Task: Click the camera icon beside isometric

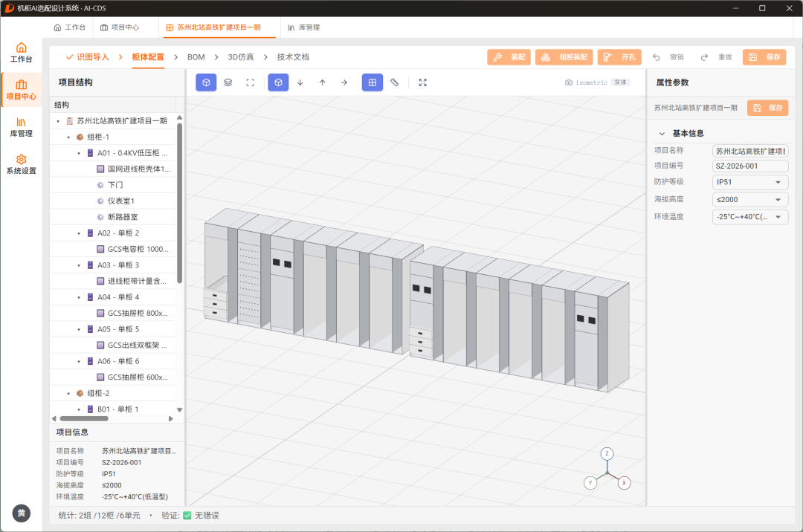Action: coord(569,82)
